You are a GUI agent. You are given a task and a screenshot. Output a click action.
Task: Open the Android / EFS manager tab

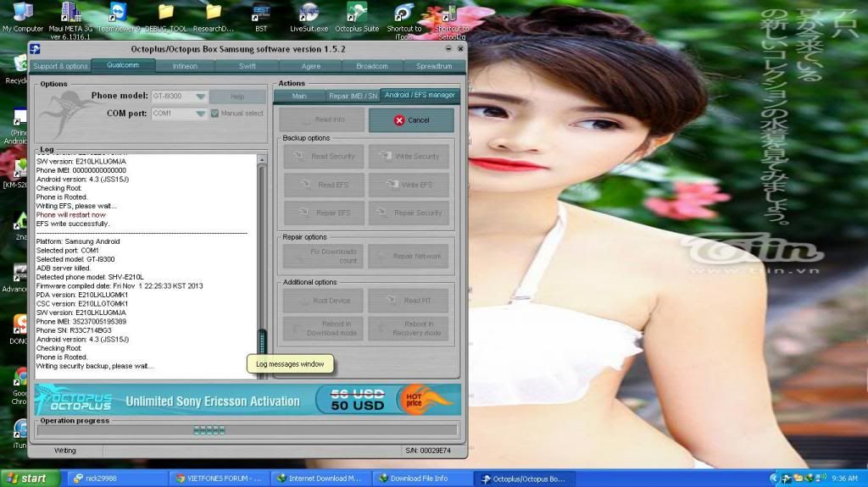420,95
